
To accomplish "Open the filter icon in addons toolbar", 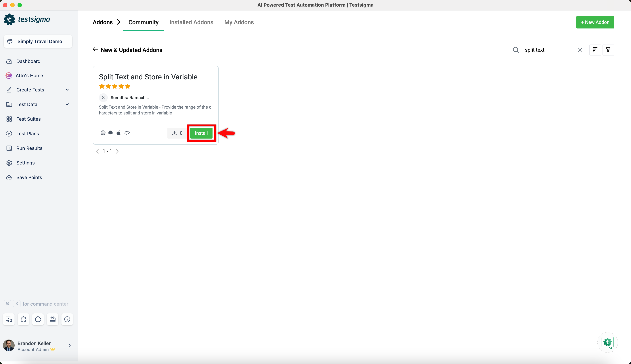I will coord(608,50).
